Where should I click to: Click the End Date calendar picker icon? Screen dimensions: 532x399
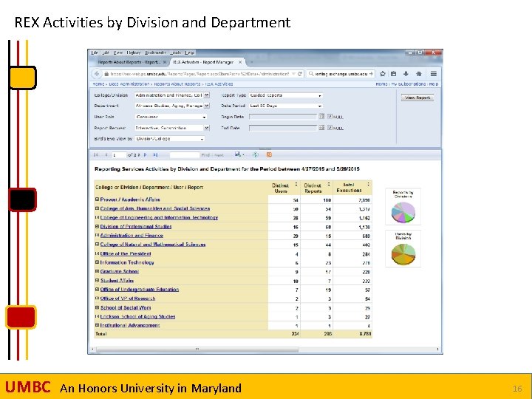coord(321,128)
